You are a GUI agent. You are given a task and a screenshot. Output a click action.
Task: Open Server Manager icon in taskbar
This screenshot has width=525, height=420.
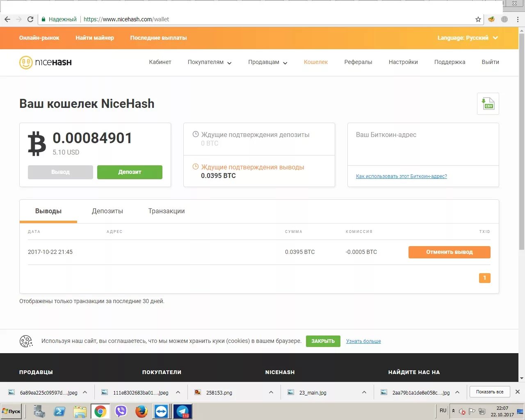pyautogui.click(x=39, y=411)
